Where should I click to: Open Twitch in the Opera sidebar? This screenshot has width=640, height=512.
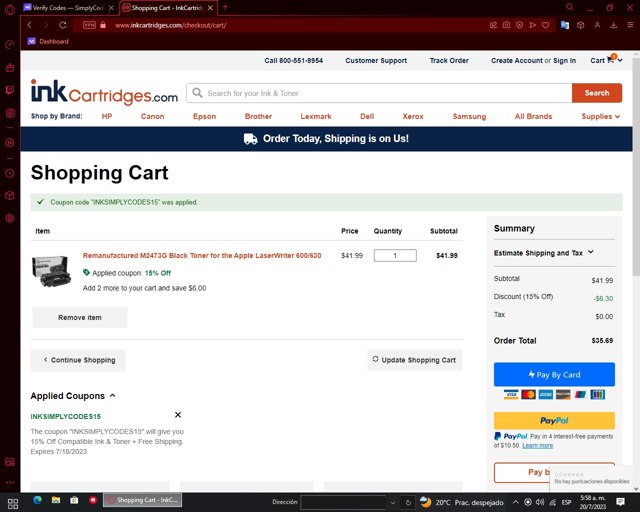[10, 90]
